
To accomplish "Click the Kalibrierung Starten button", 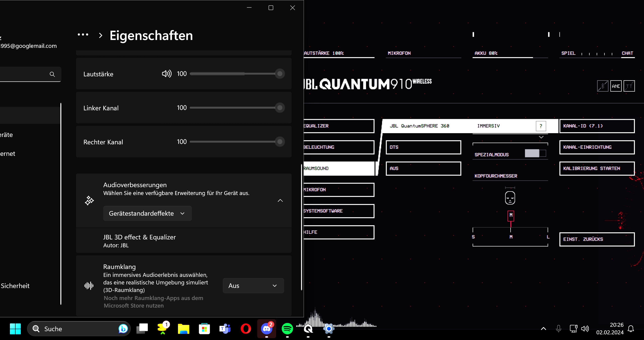I will [597, 169].
